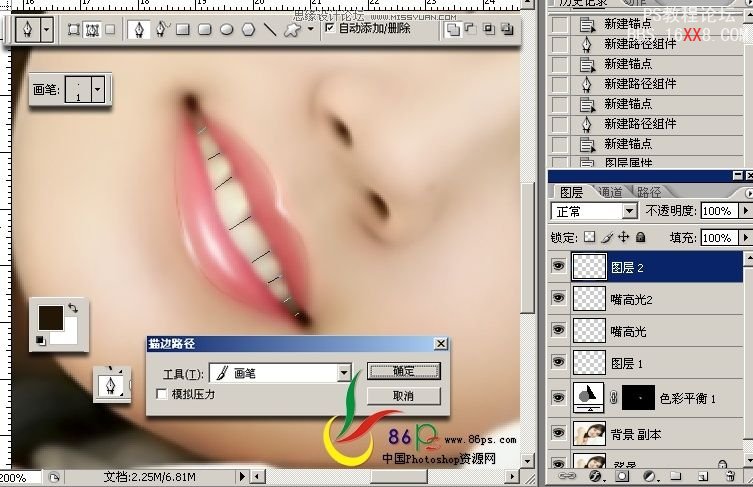Select the freeform pen tool in options bar
Viewport: 753px width, 487px height.
(x=160, y=30)
